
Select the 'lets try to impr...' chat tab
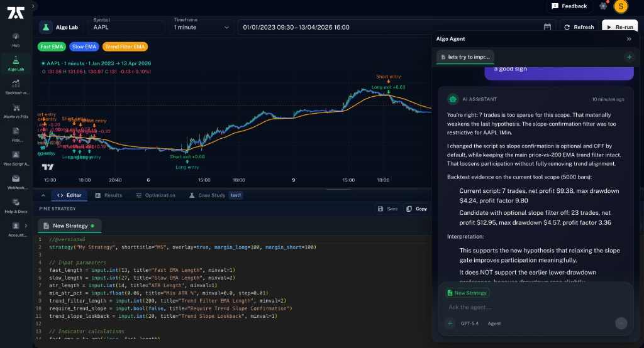click(x=465, y=57)
